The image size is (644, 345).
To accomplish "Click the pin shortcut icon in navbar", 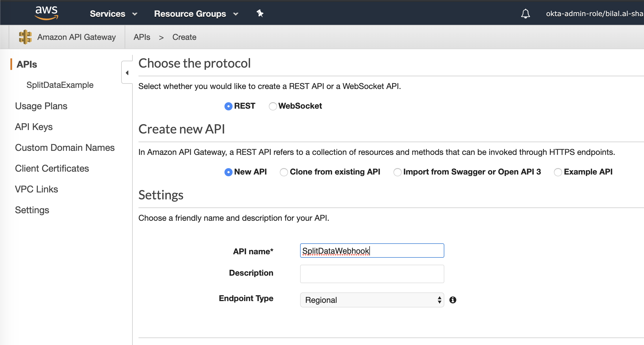I will point(260,13).
